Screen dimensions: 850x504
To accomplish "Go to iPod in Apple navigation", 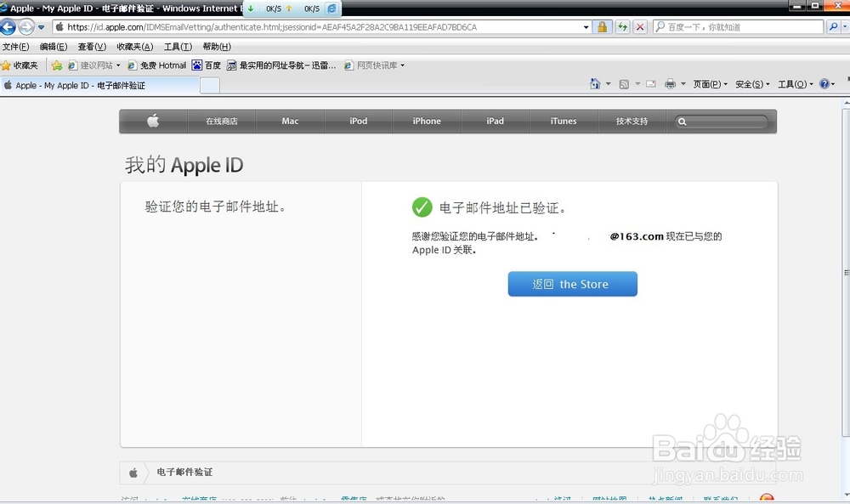I will coord(359,121).
